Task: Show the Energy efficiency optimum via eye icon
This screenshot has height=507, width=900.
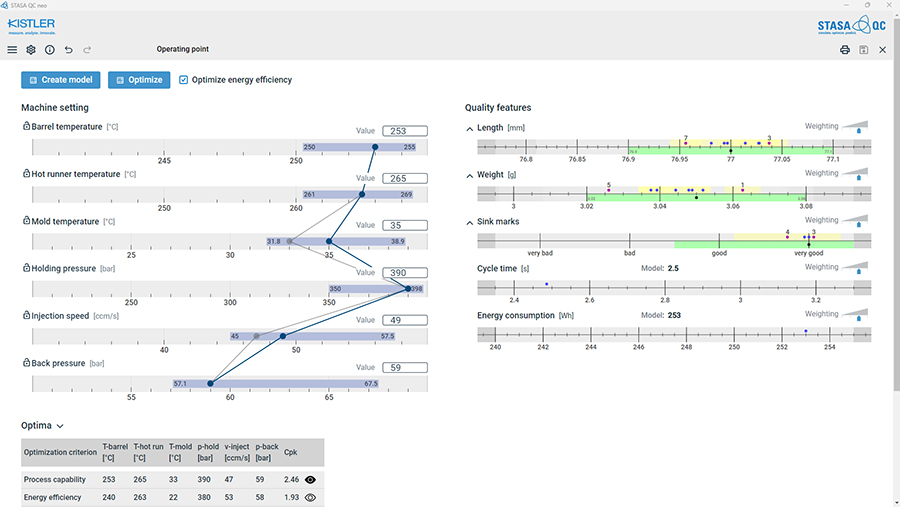Action: pyautogui.click(x=311, y=497)
